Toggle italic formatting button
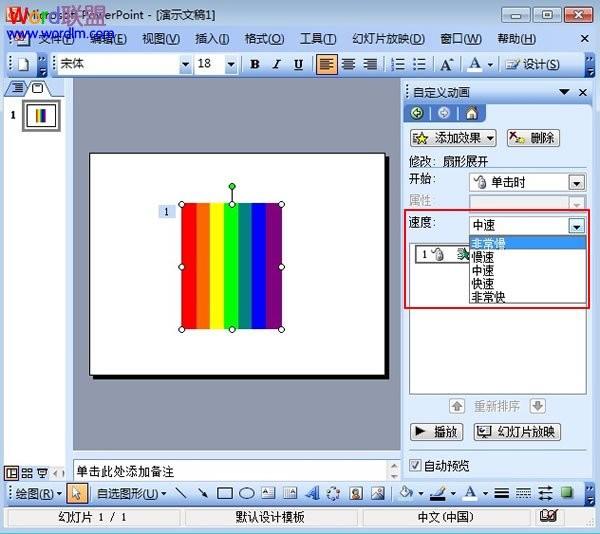This screenshot has width=600, height=534. [x=276, y=64]
